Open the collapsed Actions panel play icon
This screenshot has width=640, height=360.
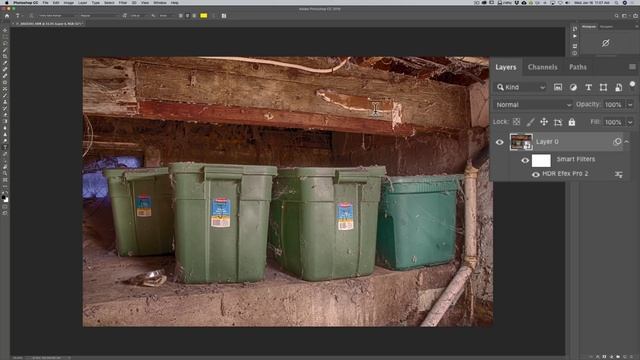pos(575,36)
